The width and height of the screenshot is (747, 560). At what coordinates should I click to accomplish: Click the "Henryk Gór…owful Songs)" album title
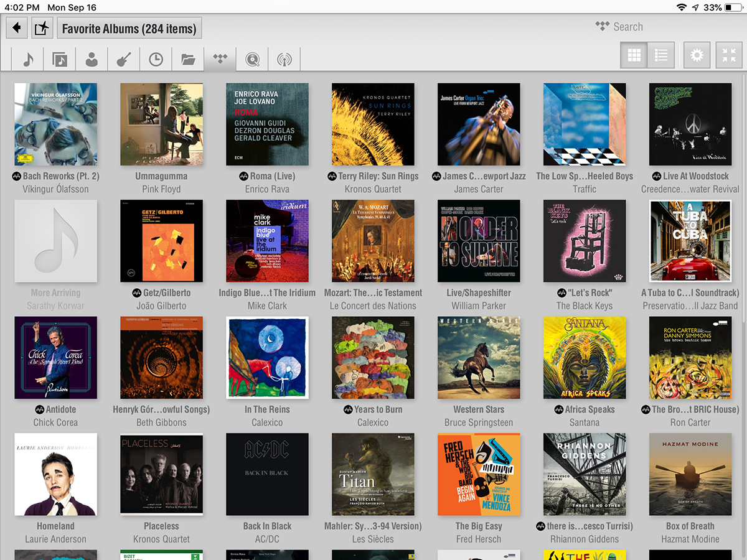pyautogui.click(x=161, y=409)
